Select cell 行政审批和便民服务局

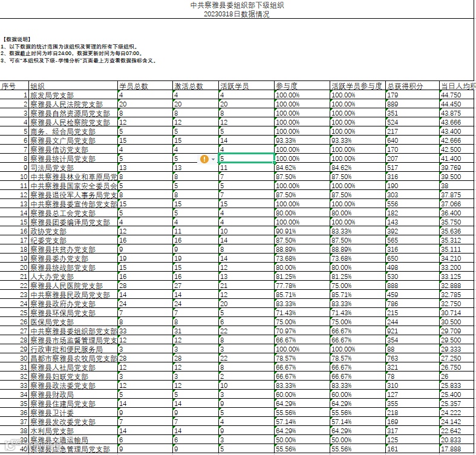[73, 350]
